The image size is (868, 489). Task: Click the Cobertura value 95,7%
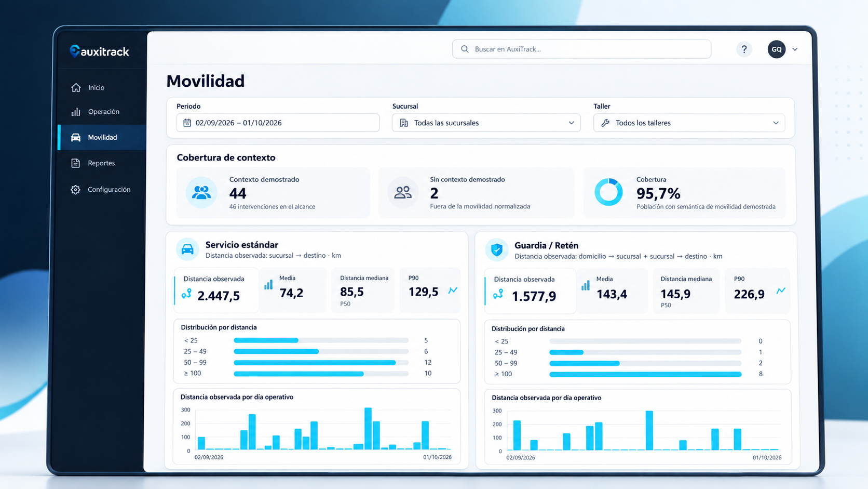[x=658, y=193]
